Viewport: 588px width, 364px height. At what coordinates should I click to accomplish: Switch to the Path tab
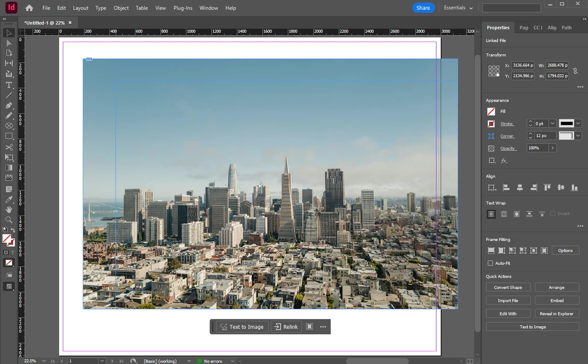point(566,28)
